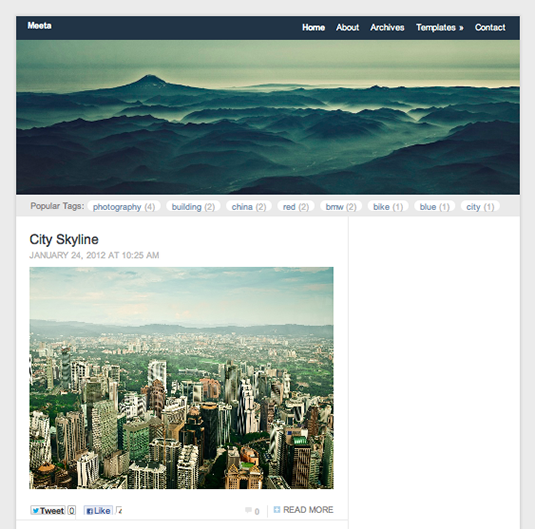This screenshot has height=529, width=535.
Task: Click the tweet count box
Action: [72, 511]
